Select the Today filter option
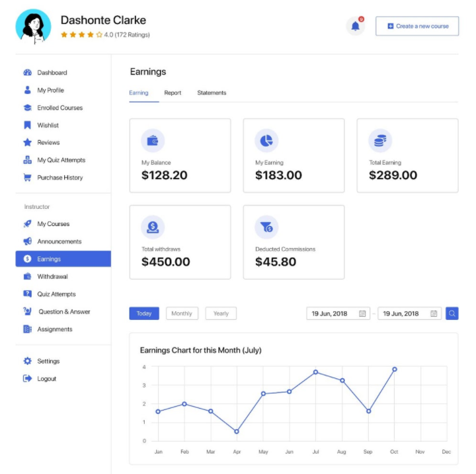Screen dimensions: 476x474 point(144,313)
